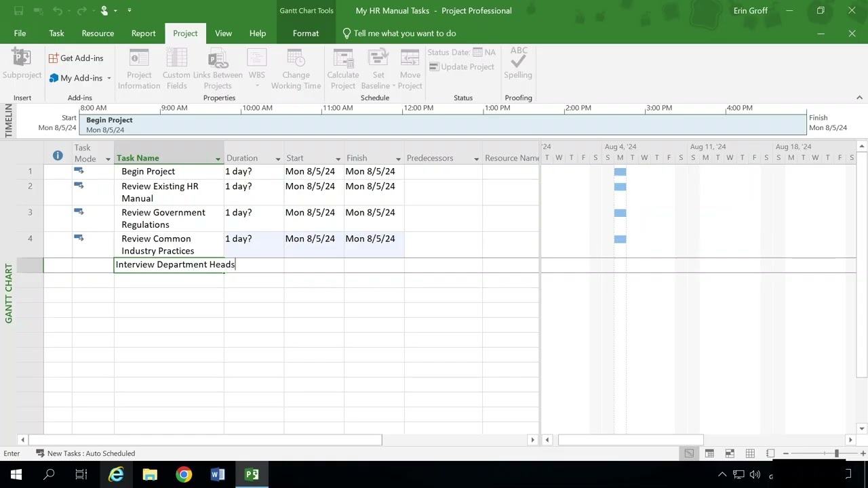Image resolution: width=868 pixels, height=488 pixels.
Task: Open the Predecessors column filter dropdown
Action: (x=476, y=159)
